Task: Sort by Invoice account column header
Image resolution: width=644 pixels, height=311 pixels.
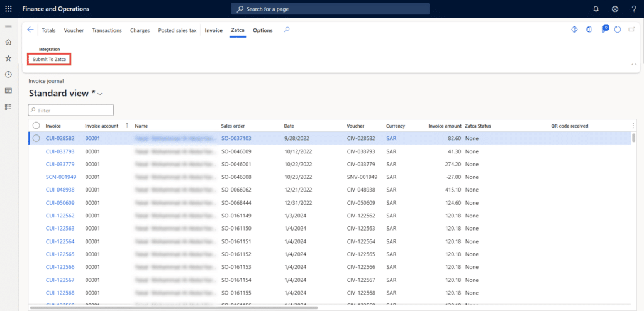Action: [x=101, y=126]
